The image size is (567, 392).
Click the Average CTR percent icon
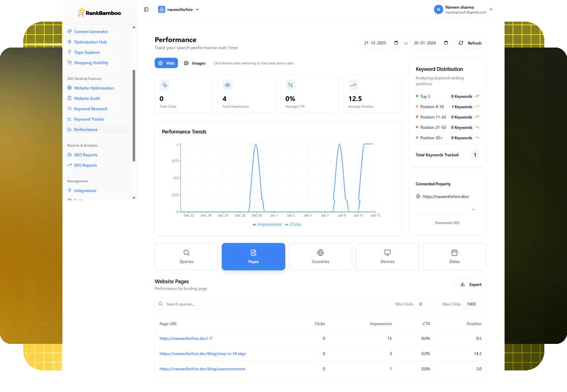(x=290, y=85)
